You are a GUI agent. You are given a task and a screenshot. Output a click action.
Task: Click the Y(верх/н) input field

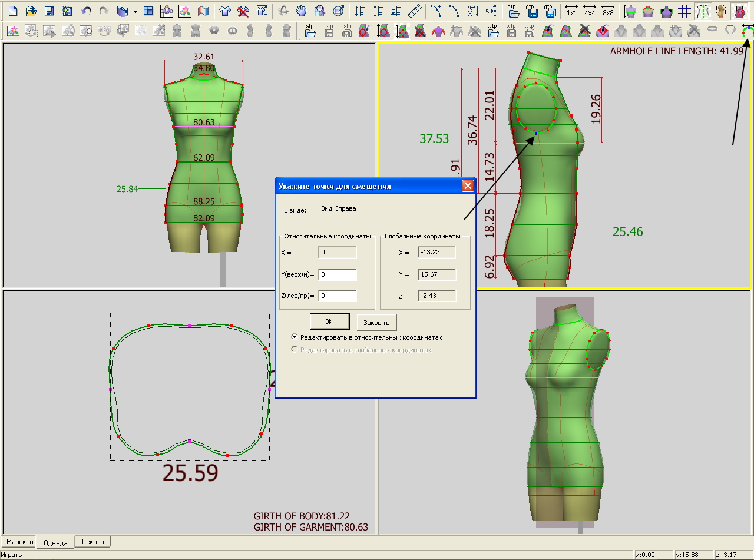[x=337, y=274]
